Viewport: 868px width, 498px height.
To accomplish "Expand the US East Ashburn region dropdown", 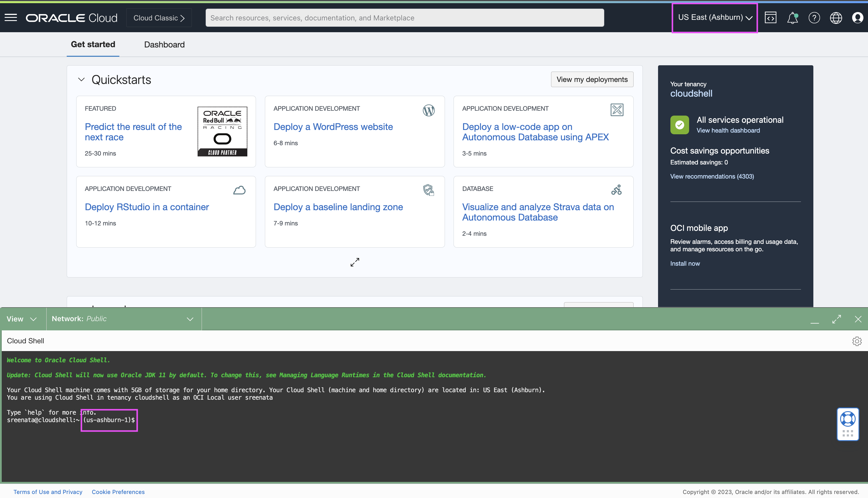I will point(714,17).
